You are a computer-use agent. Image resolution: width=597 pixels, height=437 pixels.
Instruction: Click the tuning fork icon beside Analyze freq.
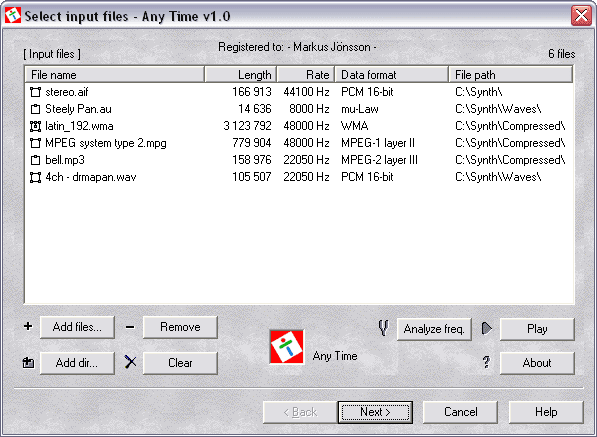[x=384, y=328]
